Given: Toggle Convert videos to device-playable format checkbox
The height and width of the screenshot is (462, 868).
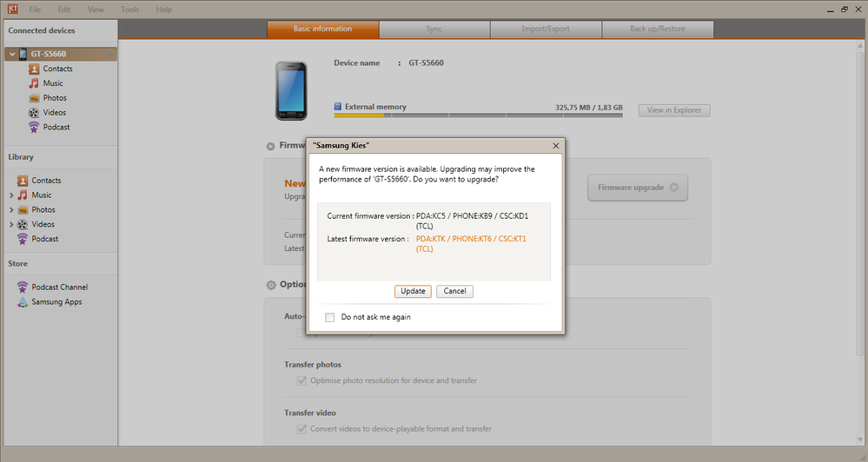Looking at the screenshot, I should 301,429.
